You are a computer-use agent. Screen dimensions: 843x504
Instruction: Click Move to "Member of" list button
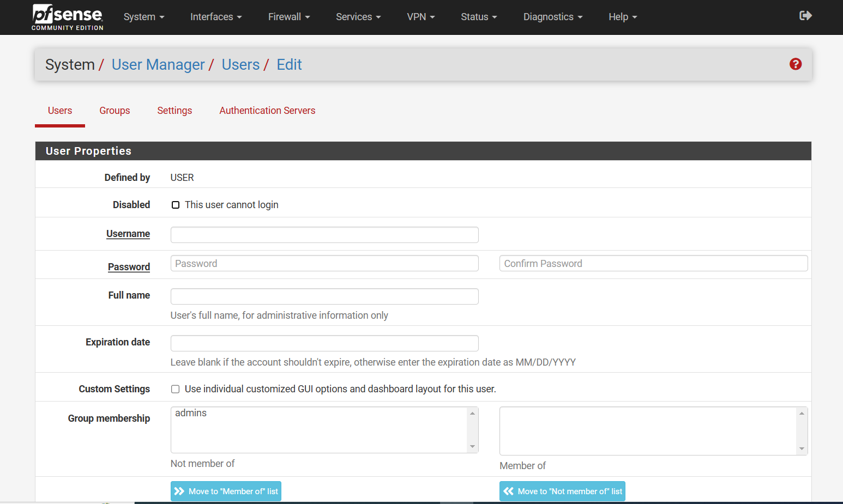click(226, 491)
